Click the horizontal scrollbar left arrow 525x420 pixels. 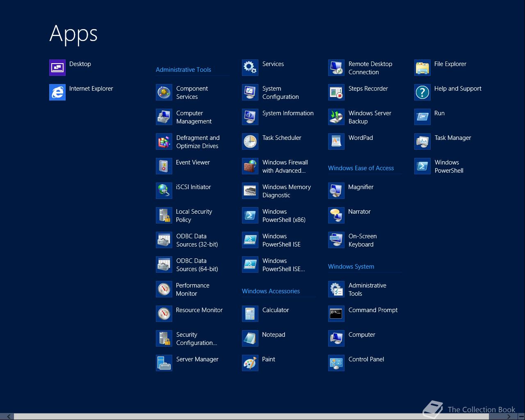coord(9,416)
